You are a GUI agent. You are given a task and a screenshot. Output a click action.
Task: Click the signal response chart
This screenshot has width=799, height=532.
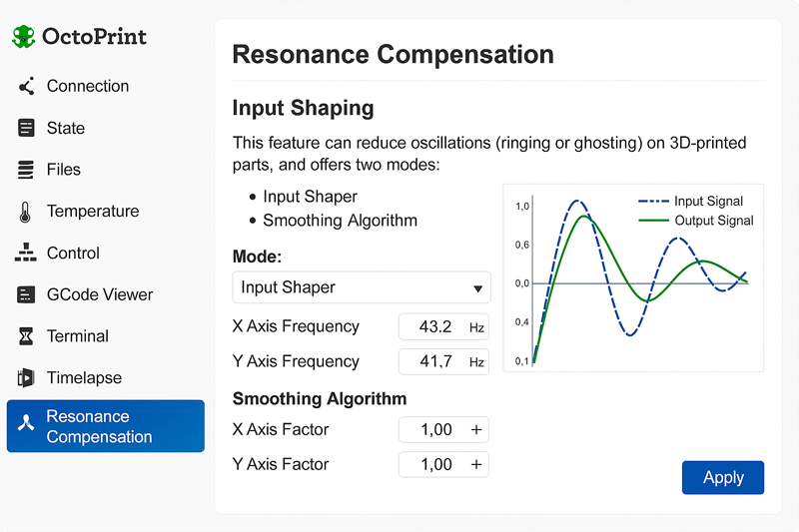tap(633, 277)
